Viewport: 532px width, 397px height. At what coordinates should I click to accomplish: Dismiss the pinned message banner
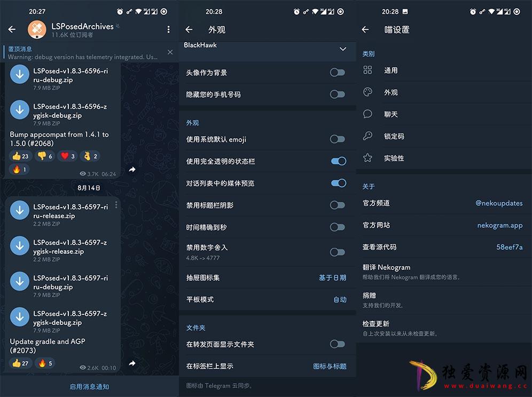coord(170,52)
